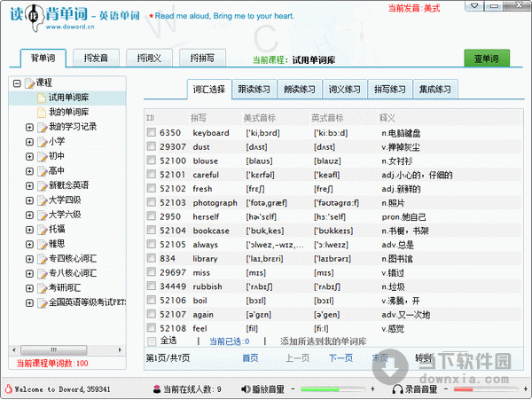The width and height of the screenshot is (532, 400).
Task: Open the 词义练习 sub-tab
Action: pos(345,90)
